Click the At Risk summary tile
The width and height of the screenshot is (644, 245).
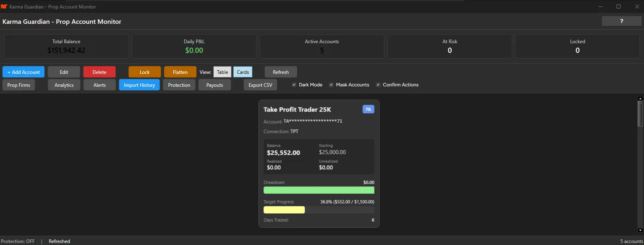coord(450,46)
